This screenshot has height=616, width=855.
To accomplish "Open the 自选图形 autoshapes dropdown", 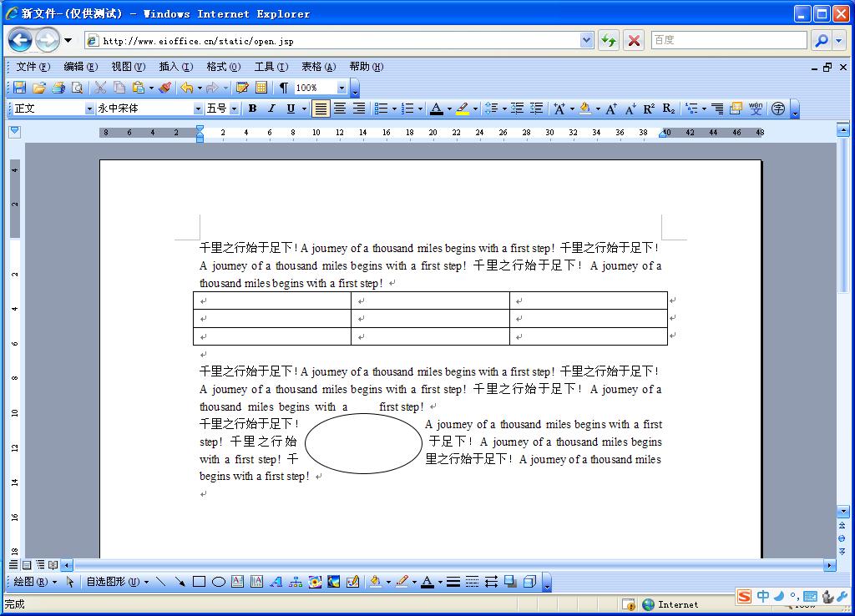I will [118, 582].
